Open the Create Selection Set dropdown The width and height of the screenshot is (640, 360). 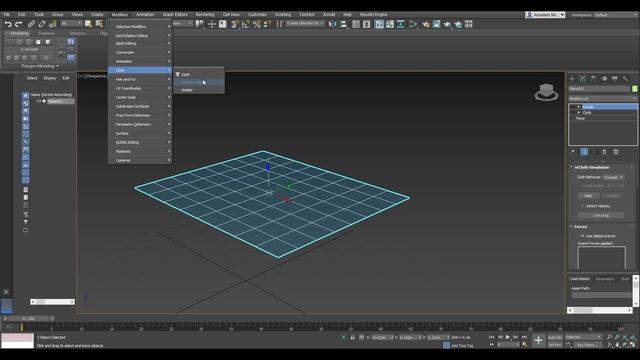(304, 24)
